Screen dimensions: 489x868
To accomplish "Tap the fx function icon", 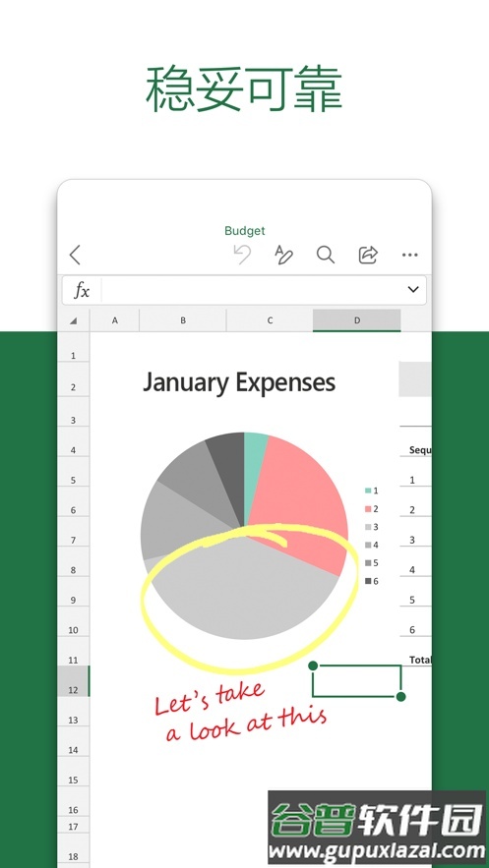I will click(82, 290).
